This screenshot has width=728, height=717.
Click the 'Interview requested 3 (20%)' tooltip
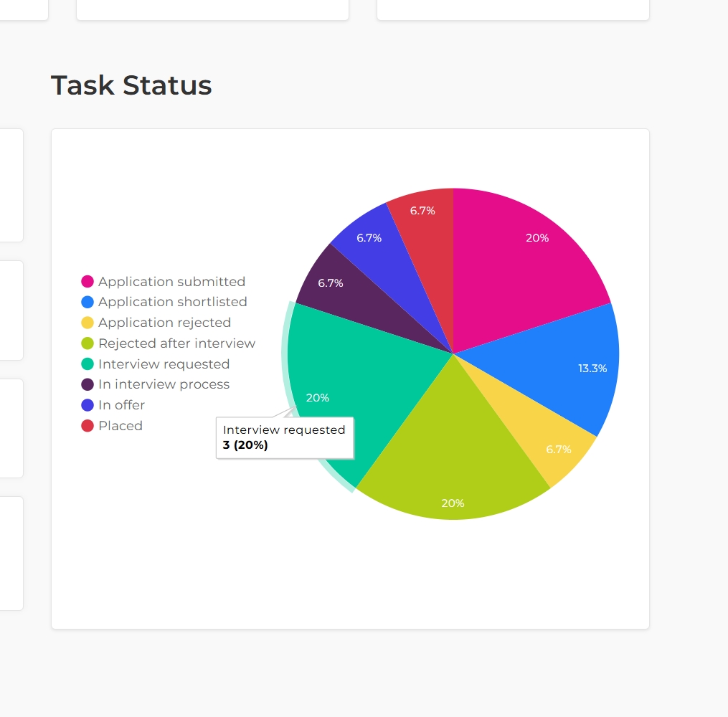coord(285,437)
